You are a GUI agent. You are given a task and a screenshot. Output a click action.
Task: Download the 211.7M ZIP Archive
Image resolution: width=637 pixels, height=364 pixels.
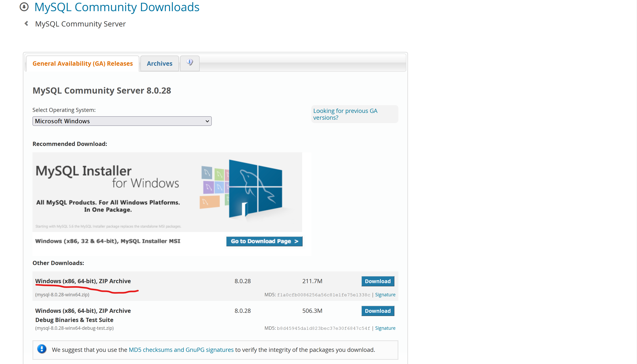(x=378, y=281)
